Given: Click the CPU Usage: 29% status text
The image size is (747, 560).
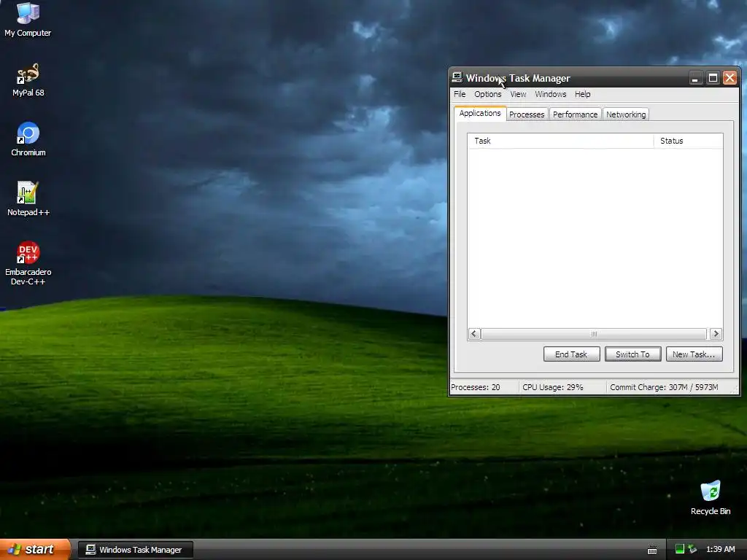Looking at the screenshot, I should click(553, 387).
